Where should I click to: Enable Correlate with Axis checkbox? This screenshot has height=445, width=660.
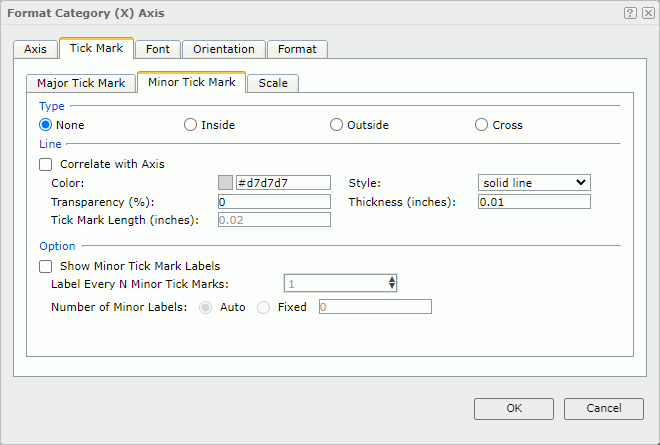45,164
